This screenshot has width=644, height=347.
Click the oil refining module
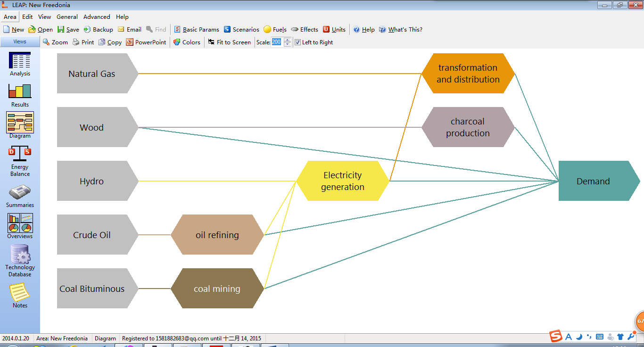click(217, 235)
